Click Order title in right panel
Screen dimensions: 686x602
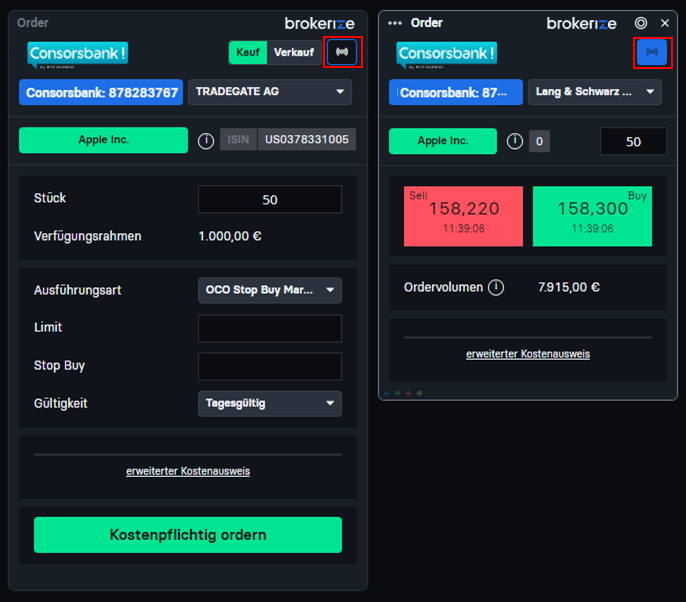pos(427,23)
